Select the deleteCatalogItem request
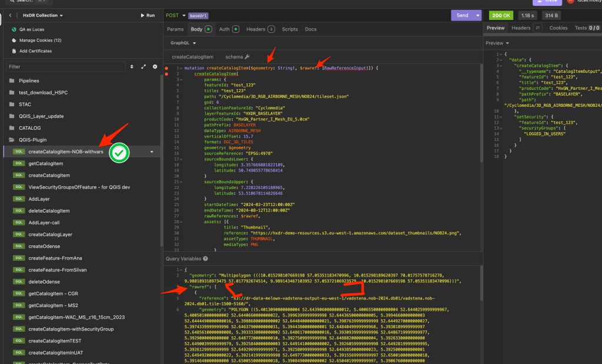602x364 pixels. point(49,211)
